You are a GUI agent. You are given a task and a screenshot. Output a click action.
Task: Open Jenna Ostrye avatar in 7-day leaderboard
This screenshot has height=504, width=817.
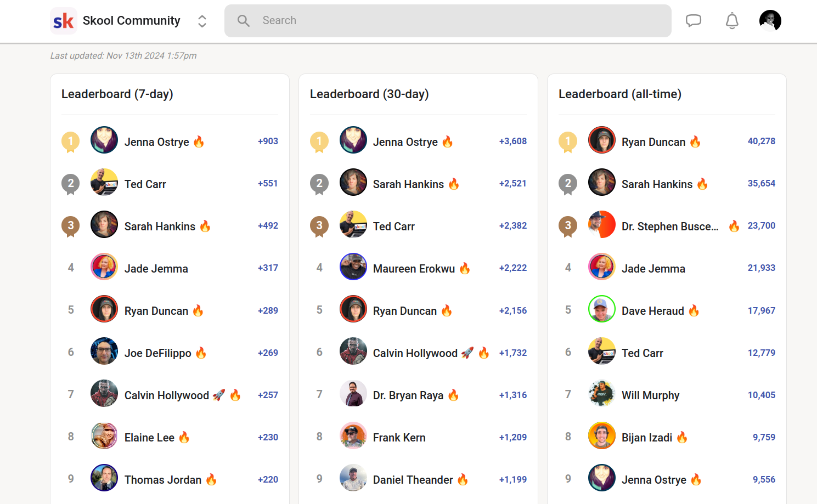click(x=104, y=140)
